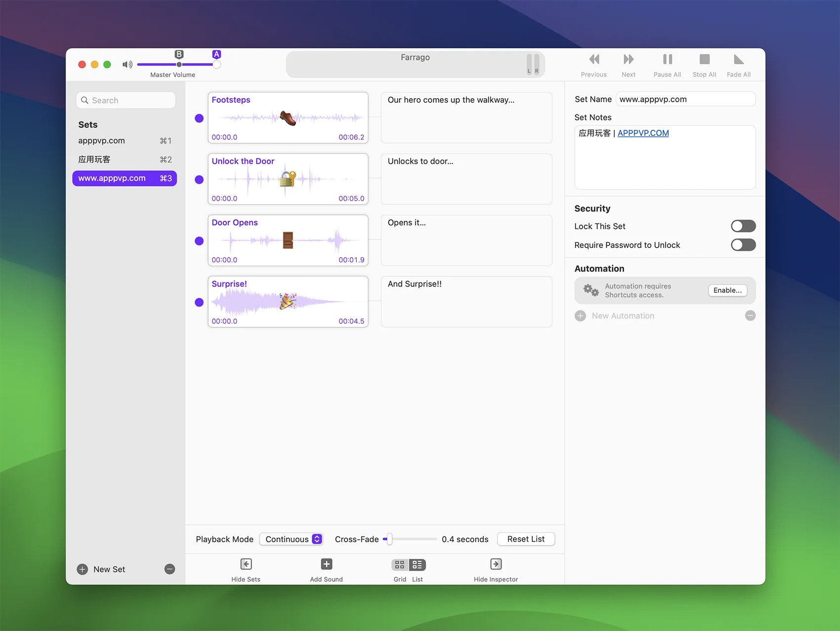Click the Set Notes text area

[x=665, y=157]
